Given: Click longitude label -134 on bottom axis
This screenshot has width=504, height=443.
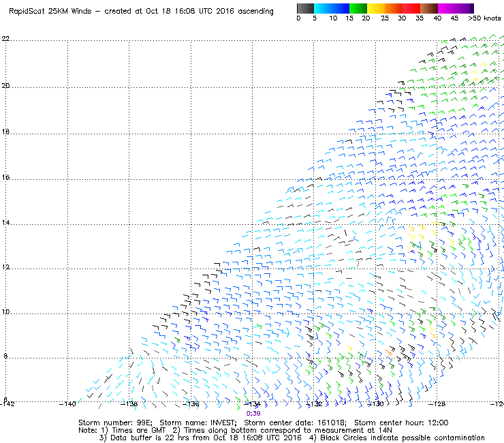Looking at the screenshot, I should click(x=252, y=404).
